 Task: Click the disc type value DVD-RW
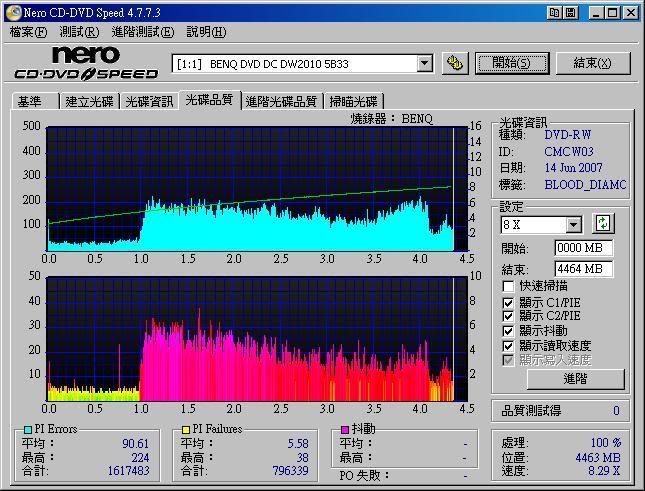[568, 135]
